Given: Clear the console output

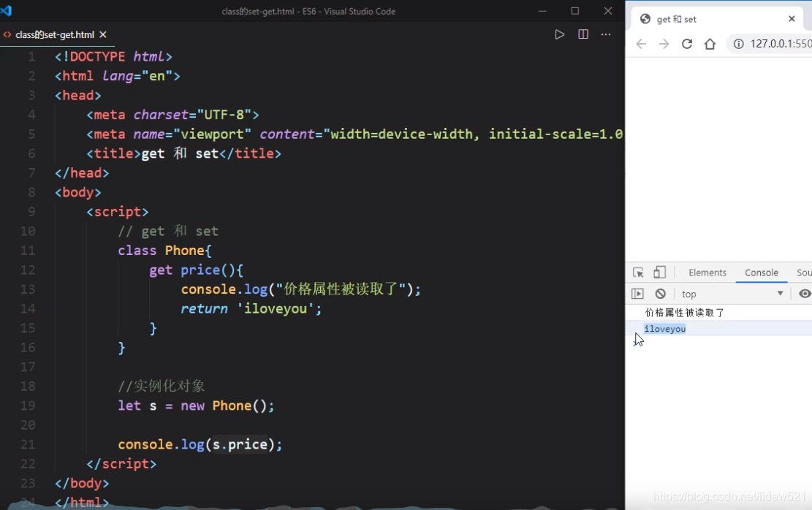Looking at the screenshot, I should [660, 294].
